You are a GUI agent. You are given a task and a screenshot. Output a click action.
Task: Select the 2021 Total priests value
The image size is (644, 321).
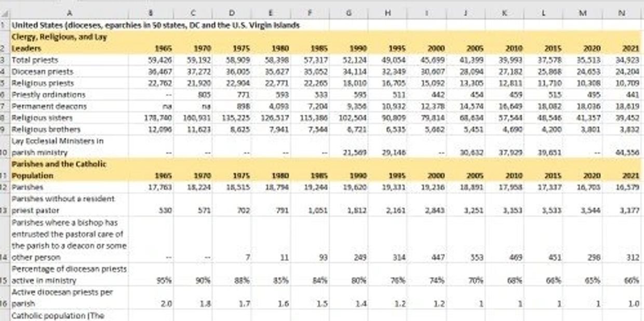click(622, 60)
